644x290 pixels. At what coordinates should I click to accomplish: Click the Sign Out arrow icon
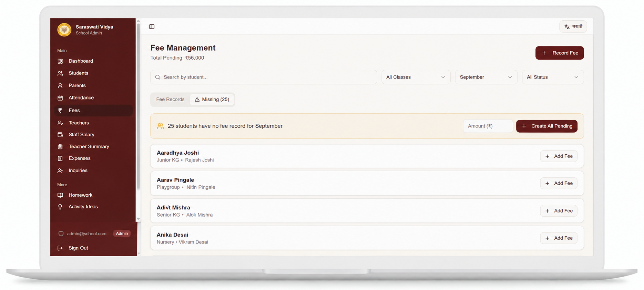point(60,248)
